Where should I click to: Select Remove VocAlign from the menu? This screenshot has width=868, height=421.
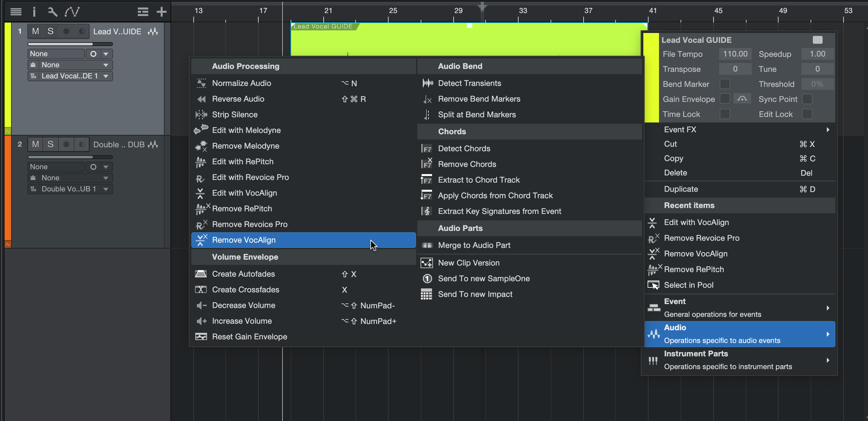(x=244, y=240)
